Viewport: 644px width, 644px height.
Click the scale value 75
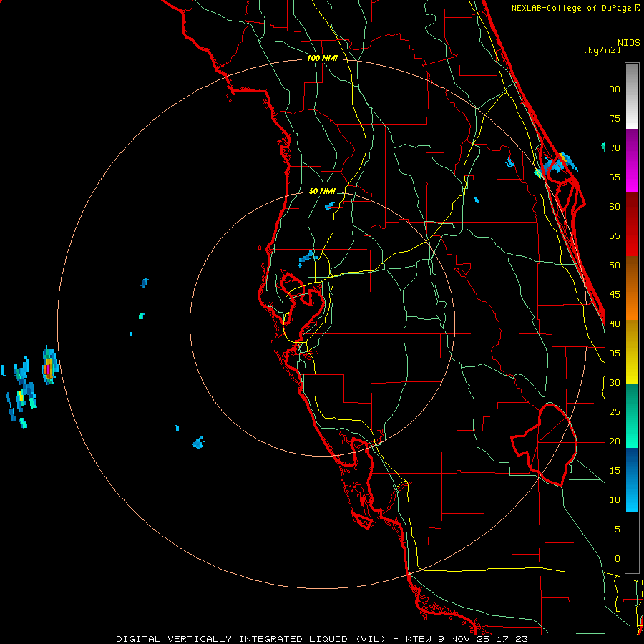(x=615, y=118)
